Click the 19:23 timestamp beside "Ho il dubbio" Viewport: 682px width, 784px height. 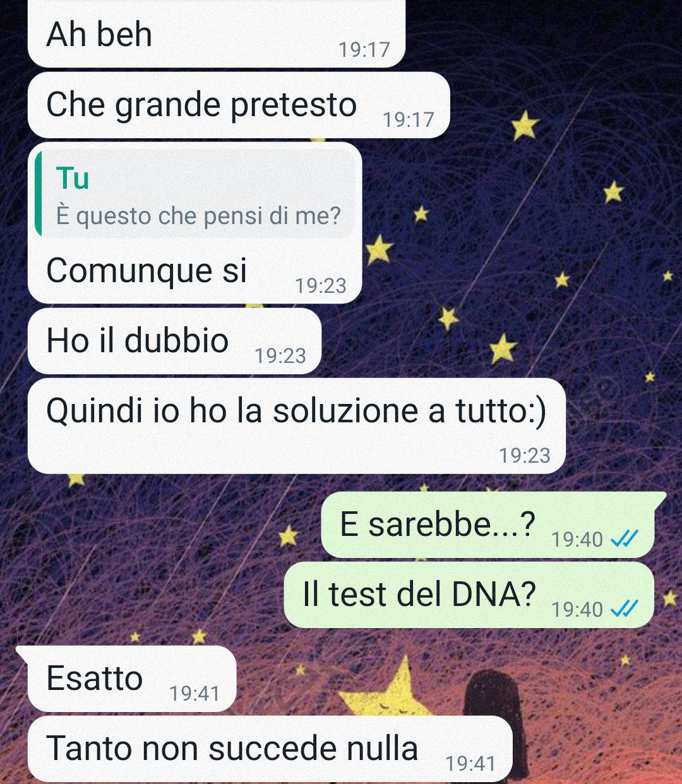click(x=280, y=356)
